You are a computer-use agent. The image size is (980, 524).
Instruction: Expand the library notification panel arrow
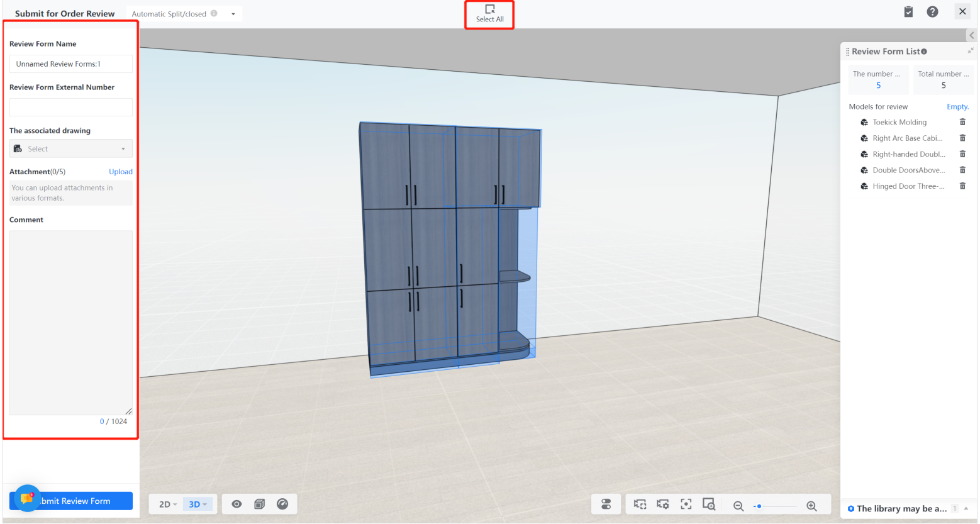pos(966,508)
